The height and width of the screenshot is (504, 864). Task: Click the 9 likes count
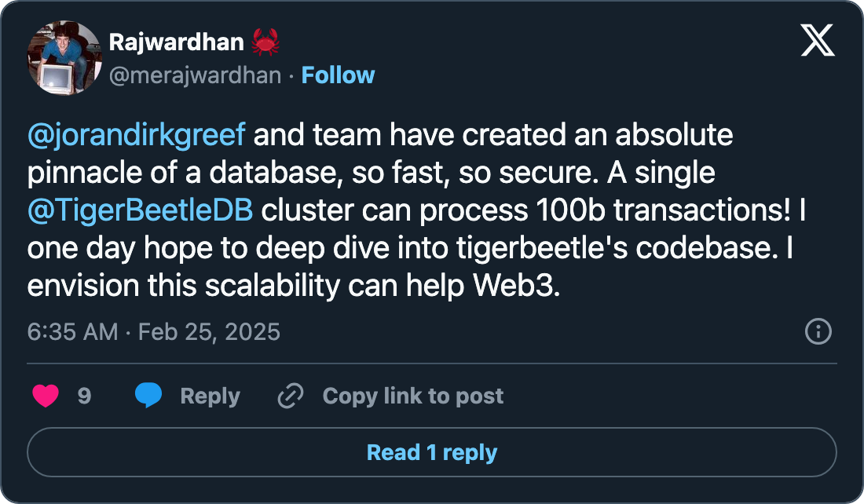point(84,396)
